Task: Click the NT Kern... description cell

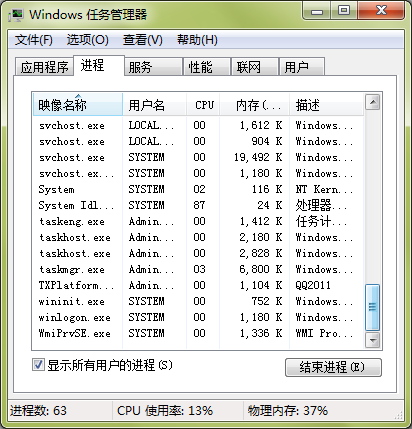Action: pos(324,189)
